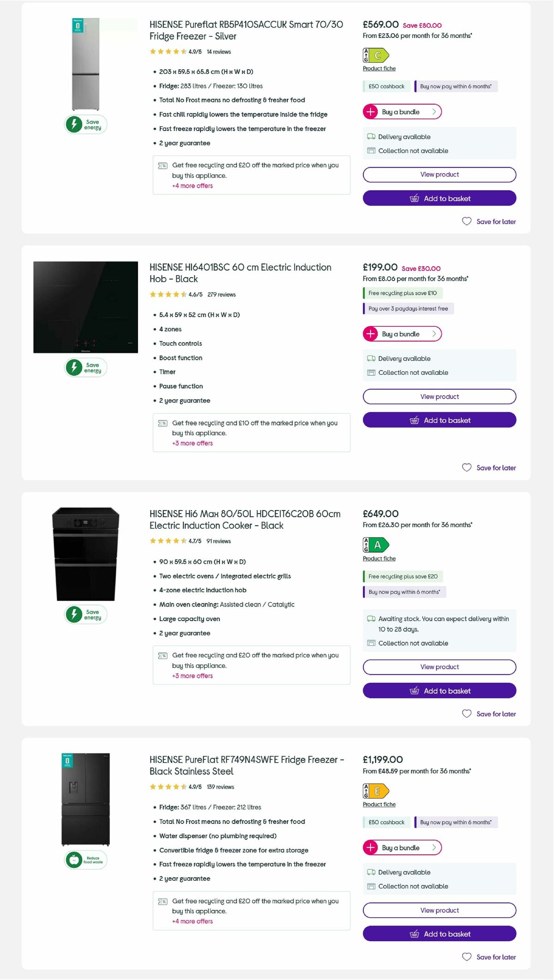The image size is (554, 980).
Task: View product for the HISENSE Hi6 Max cooker
Action: point(439,667)
